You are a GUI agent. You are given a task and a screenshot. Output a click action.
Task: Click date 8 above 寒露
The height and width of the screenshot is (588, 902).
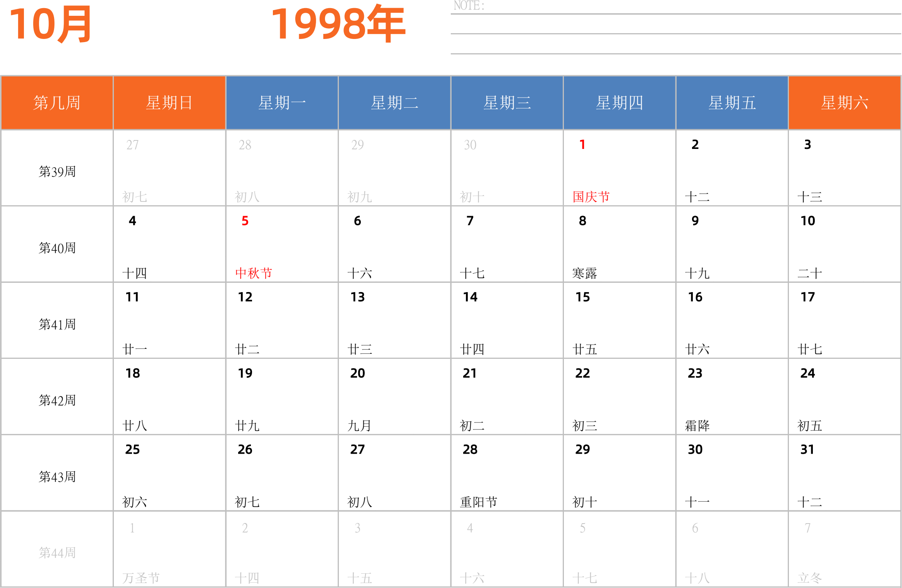[582, 221]
